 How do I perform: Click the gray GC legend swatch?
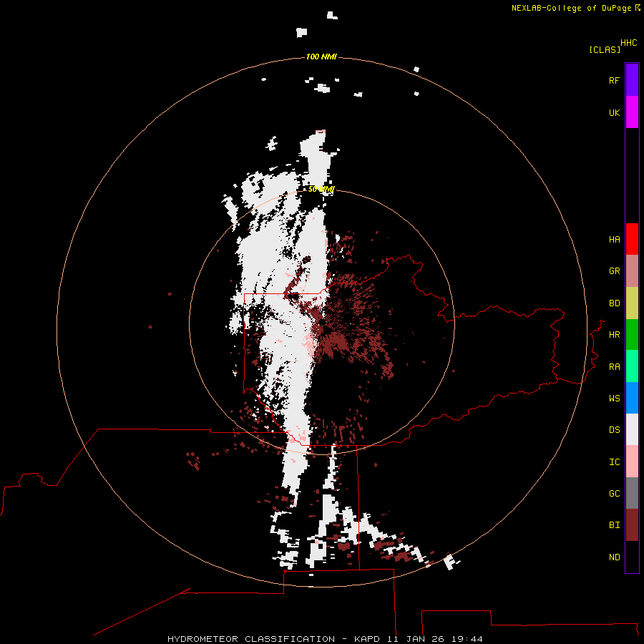point(632,493)
